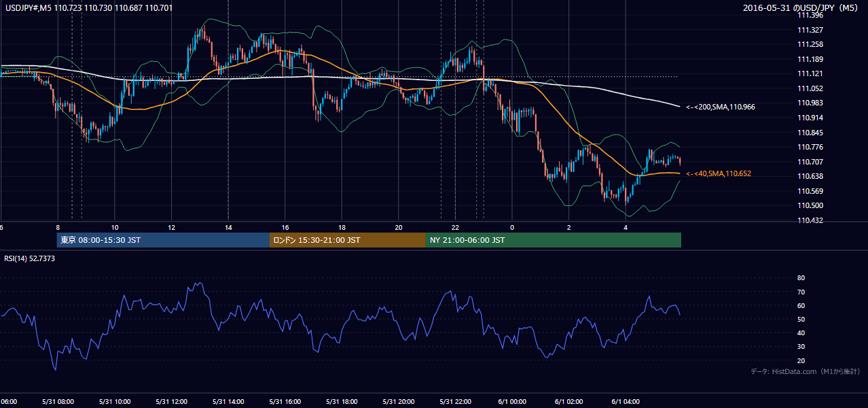Click hour marker 2 under price chart
Screen dimensions: 868x408
pos(569,227)
